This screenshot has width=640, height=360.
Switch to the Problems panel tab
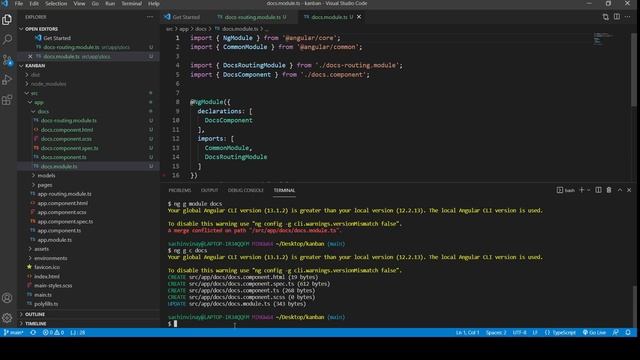click(x=180, y=190)
